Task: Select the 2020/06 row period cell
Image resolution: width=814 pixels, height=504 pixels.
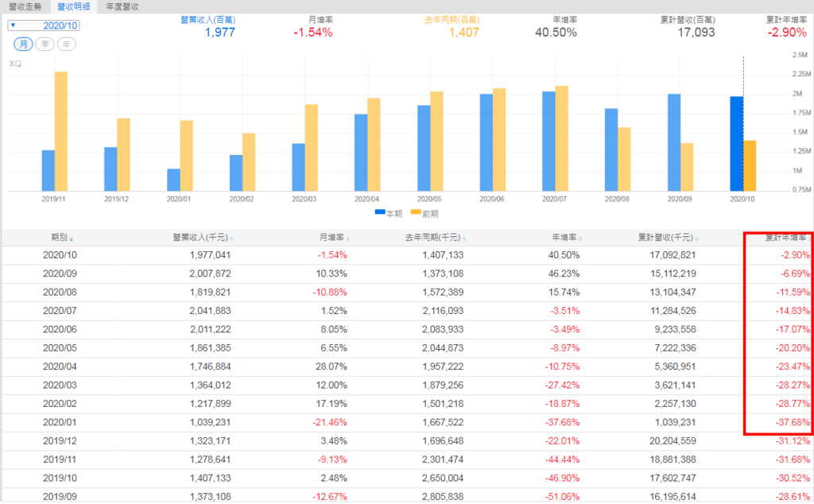Action: [60, 330]
